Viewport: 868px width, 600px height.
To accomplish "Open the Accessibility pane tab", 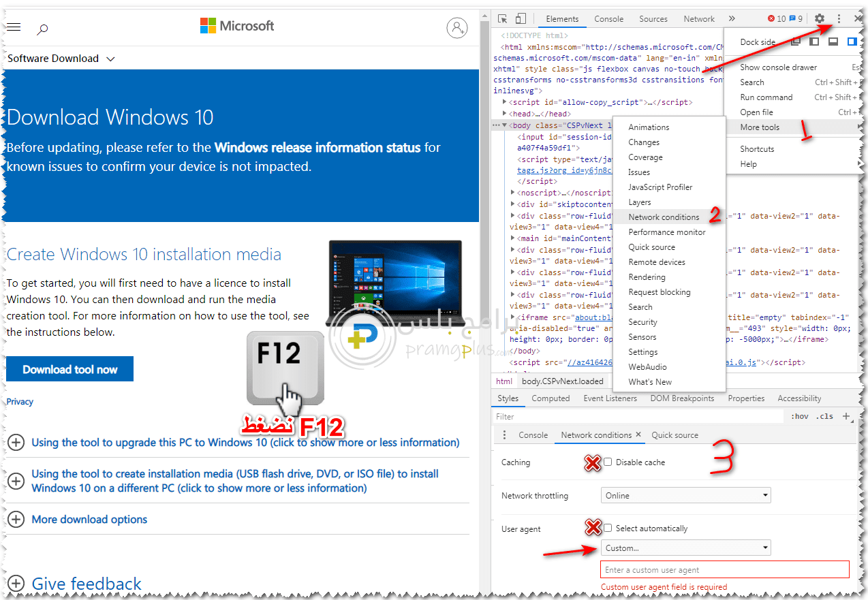I will coord(799,398).
